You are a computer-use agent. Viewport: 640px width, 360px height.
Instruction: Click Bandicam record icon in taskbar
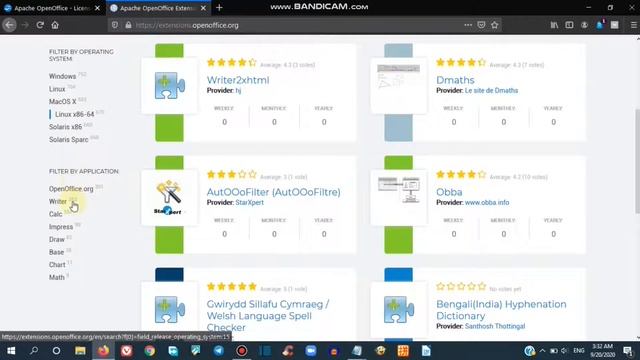coord(242,351)
